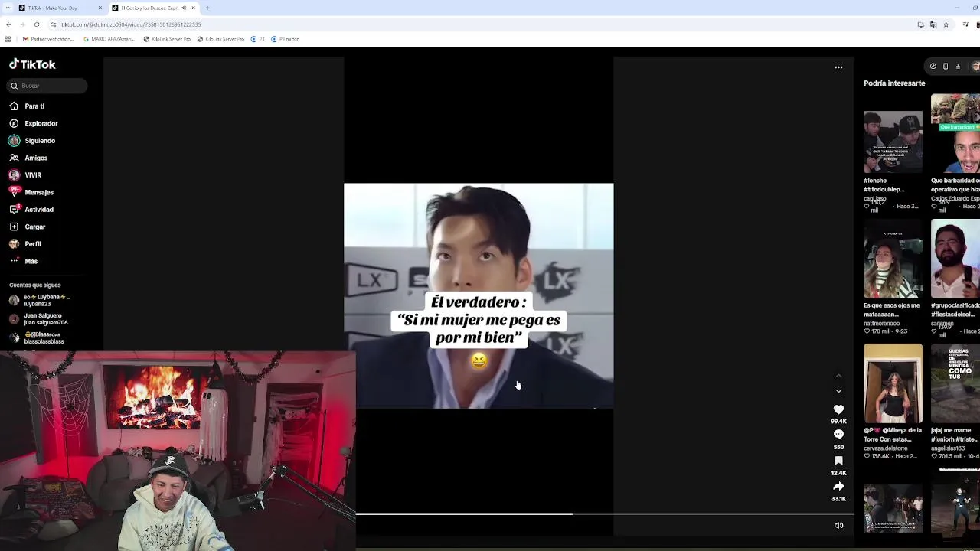Bookmark this page with the star icon
980x551 pixels.
click(x=946, y=24)
